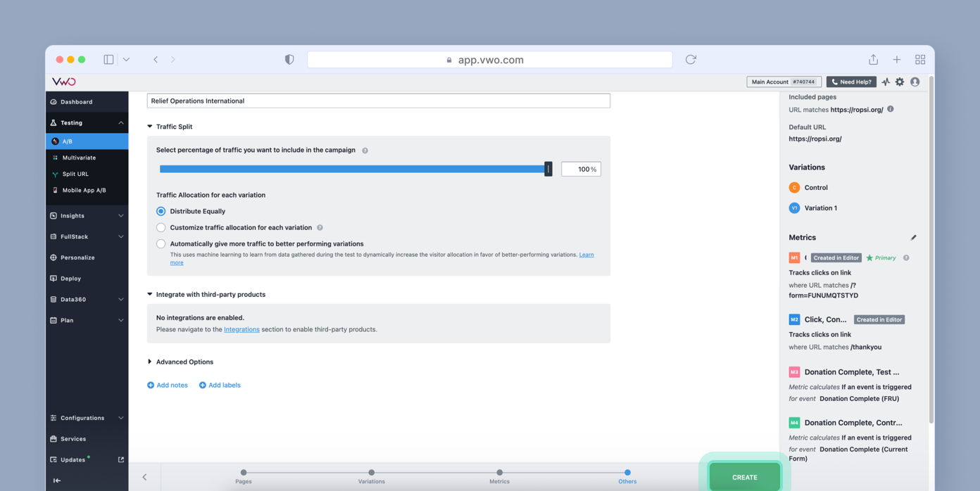
Task: Select Mobile App A/B testing
Action: pyautogui.click(x=82, y=190)
